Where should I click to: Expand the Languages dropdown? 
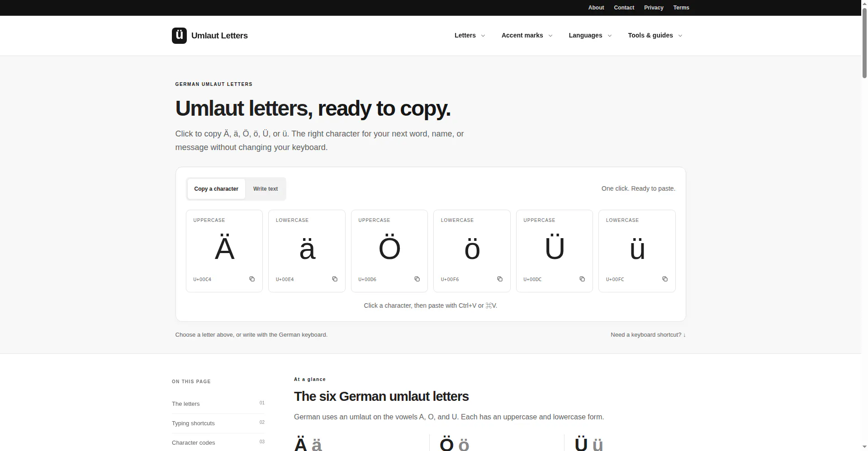pos(590,35)
